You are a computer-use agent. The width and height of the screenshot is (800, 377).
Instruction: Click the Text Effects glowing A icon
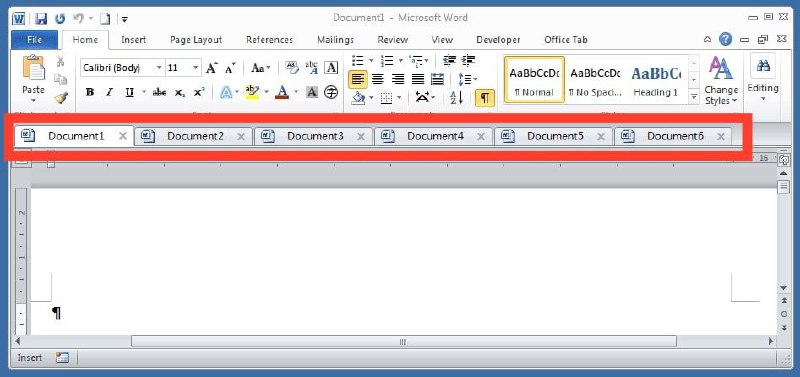[226, 92]
